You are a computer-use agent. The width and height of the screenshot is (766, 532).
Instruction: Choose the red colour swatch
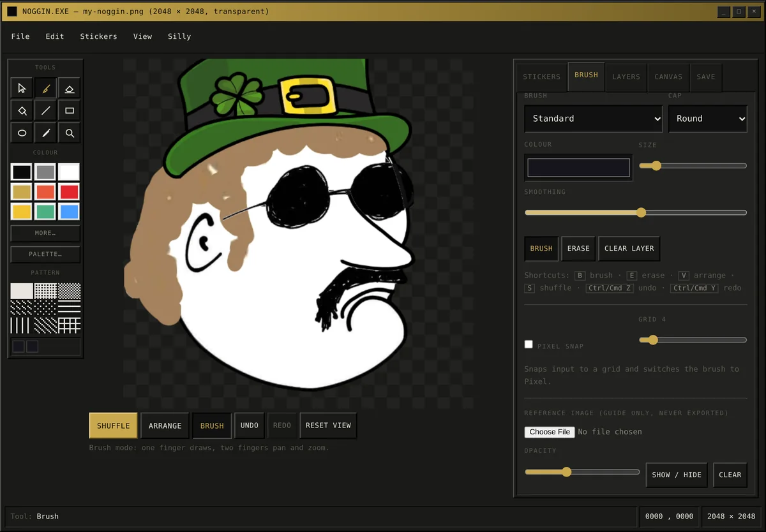(69, 191)
